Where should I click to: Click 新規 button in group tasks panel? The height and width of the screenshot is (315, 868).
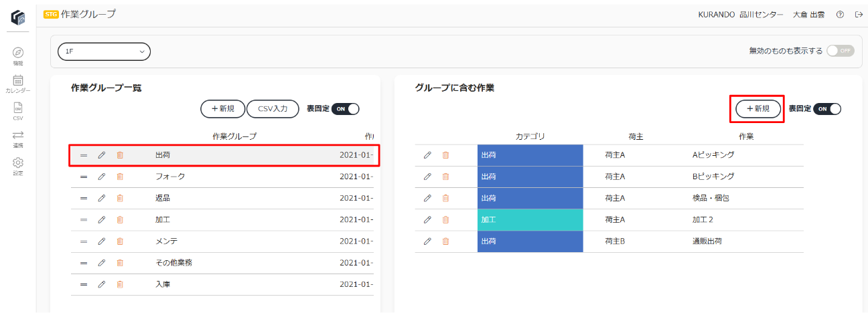pos(758,108)
